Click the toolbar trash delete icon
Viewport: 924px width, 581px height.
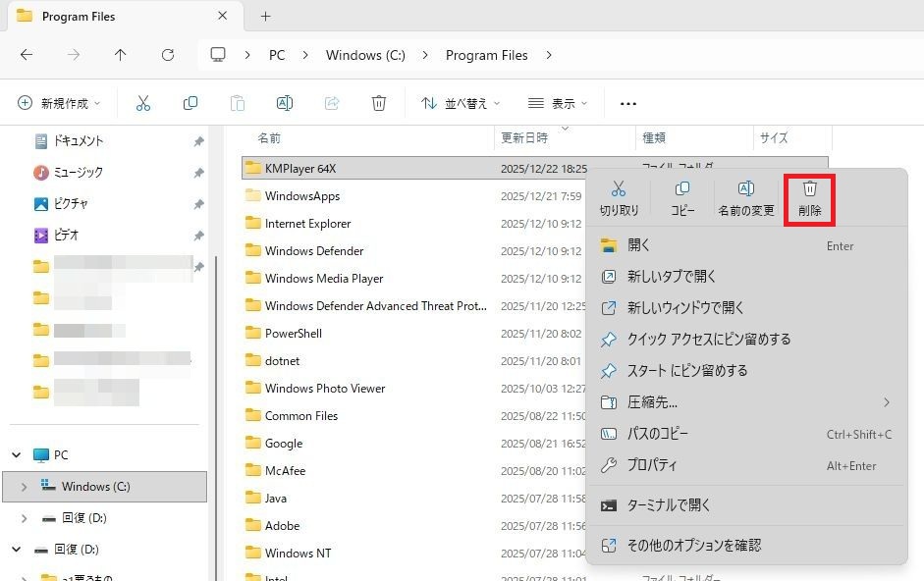(379, 103)
